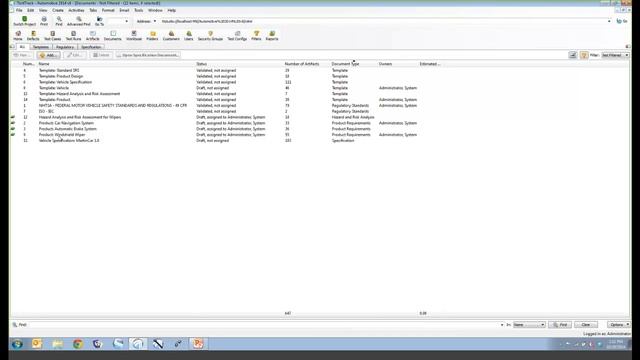Open the Edit menu

point(31,10)
